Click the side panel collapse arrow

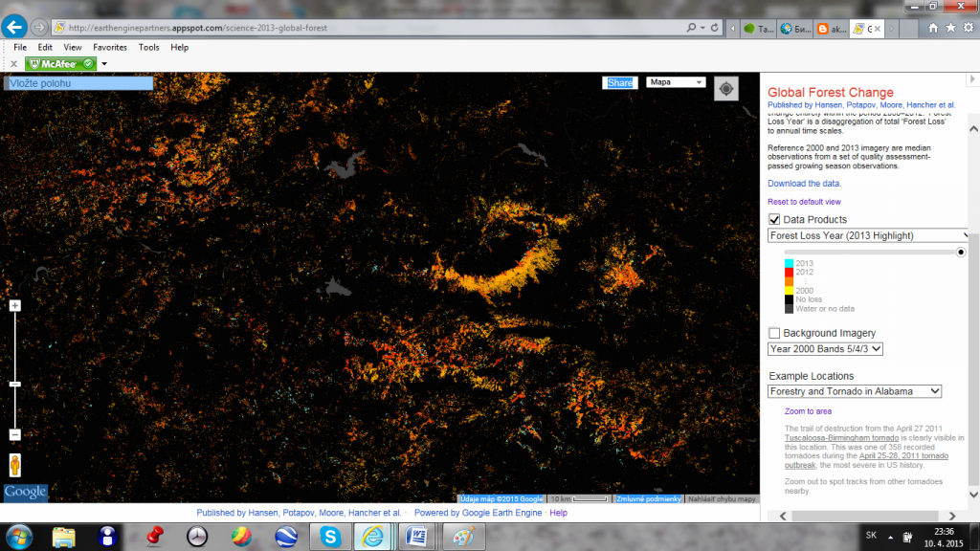coord(972,79)
